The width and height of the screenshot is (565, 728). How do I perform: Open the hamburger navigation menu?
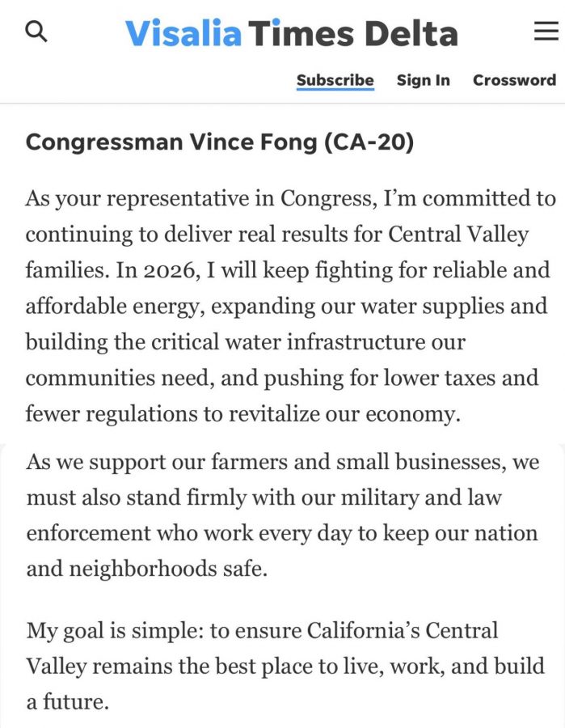click(546, 32)
